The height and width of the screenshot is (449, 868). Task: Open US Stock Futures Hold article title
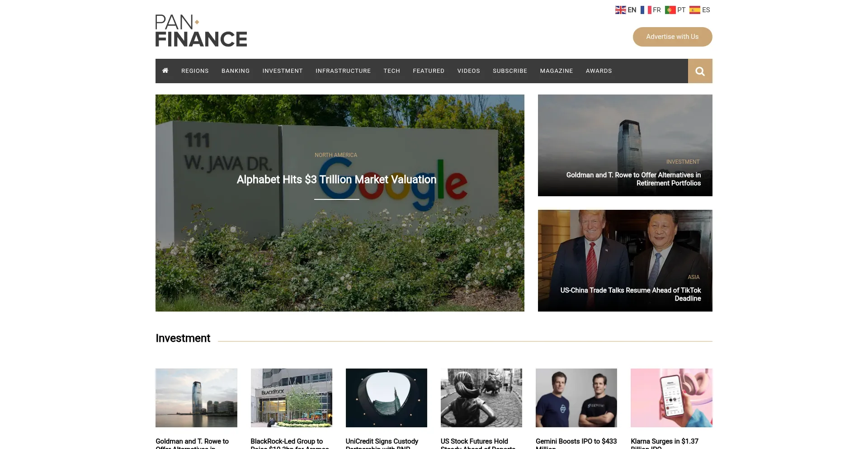[478, 443]
